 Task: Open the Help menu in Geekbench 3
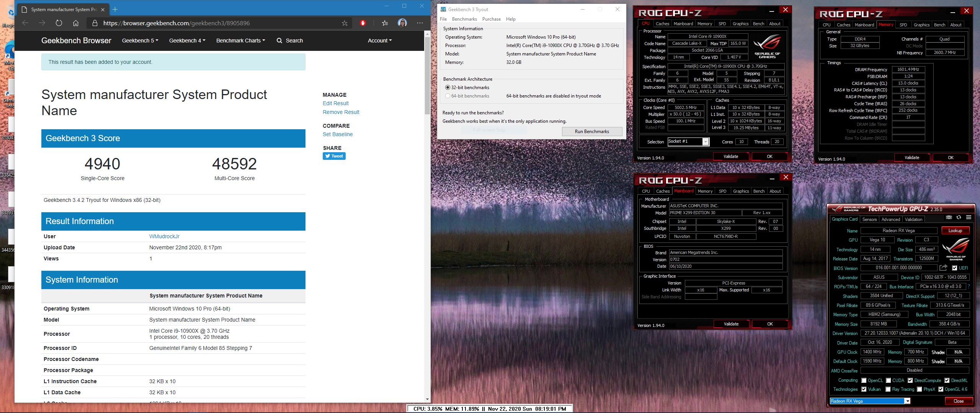[511, 19]
